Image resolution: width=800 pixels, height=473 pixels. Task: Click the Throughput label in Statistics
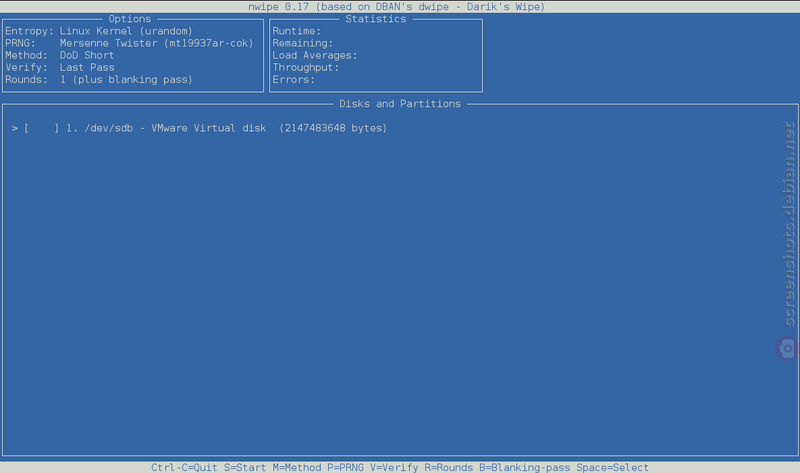tap(306, 67)
